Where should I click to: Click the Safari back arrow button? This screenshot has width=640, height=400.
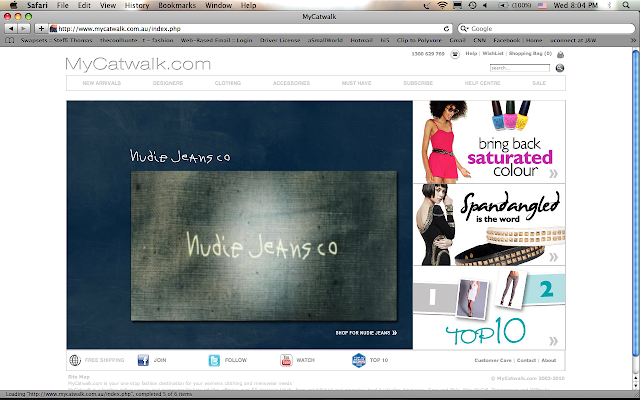click(x=11, y=29)
